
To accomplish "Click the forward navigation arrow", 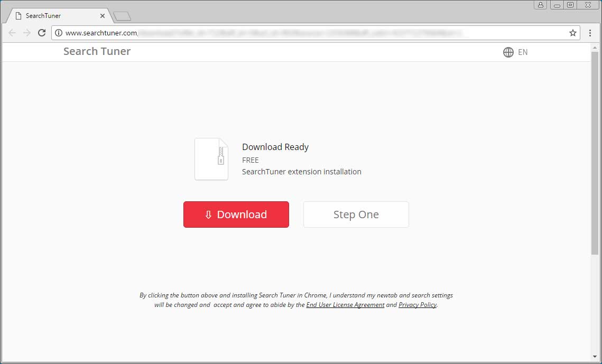I will [26, 32].
